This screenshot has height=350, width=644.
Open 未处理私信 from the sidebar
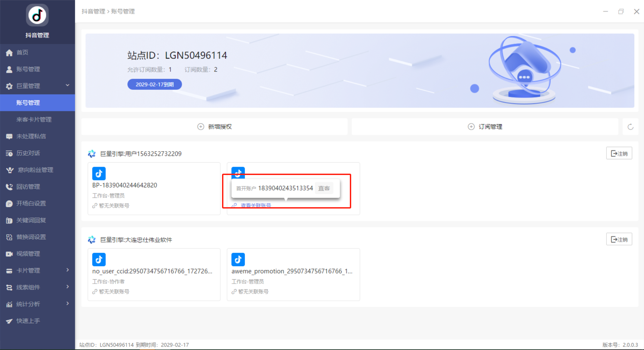[x=31, y=136]
